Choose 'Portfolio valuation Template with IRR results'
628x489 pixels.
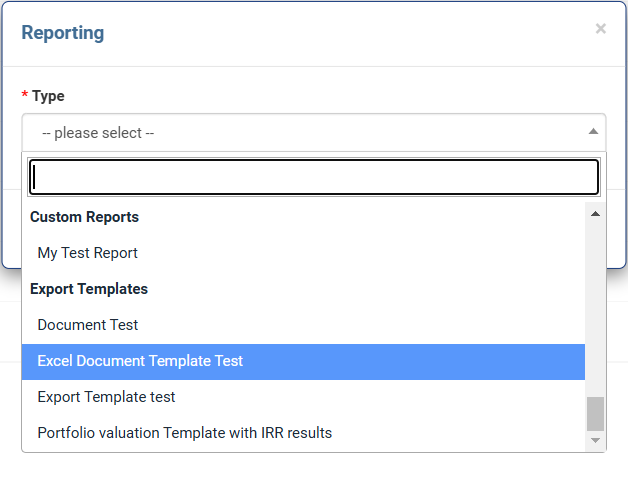[x=185, y=433]
